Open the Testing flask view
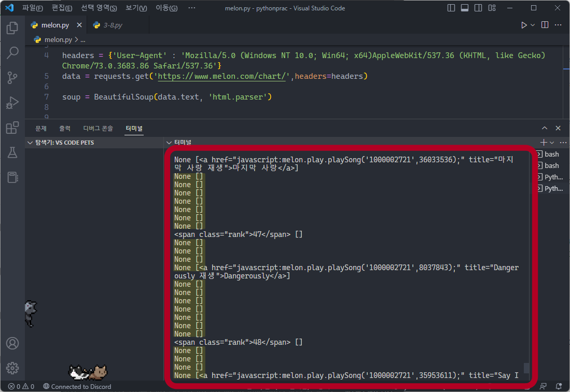 point(12,152)
